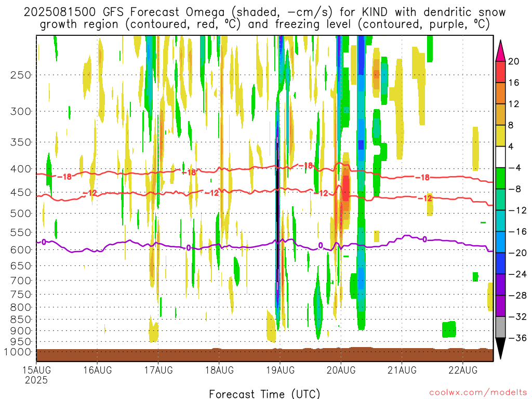Click the bright green -8-to-(-4) colorbar swatch

point(500,179)
